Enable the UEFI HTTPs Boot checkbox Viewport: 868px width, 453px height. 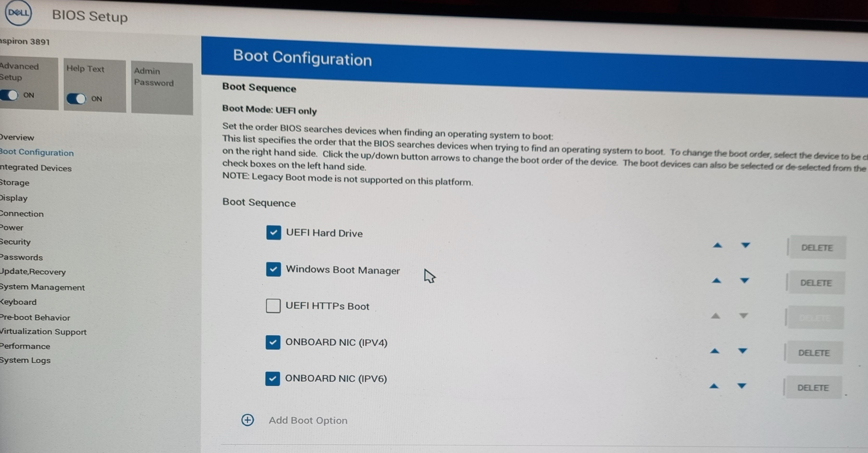coord(273,306)
